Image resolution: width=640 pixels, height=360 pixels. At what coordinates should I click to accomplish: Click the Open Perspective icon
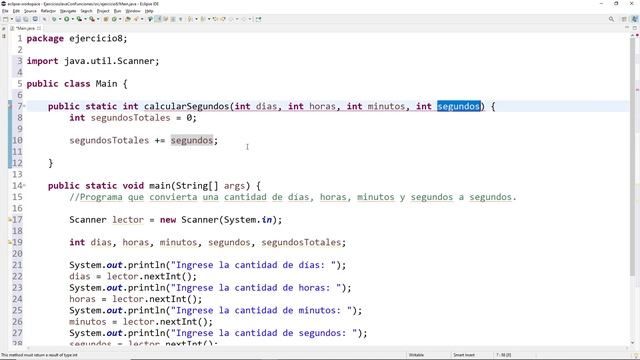(624, 19)
